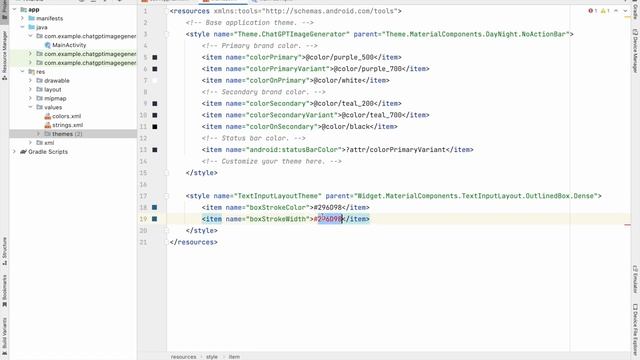Image resolution: width=640 pixels, height=360 pixels.
Task: Click the ?attr/colorPrimaryVariant value text
Action: pos(396,150)
